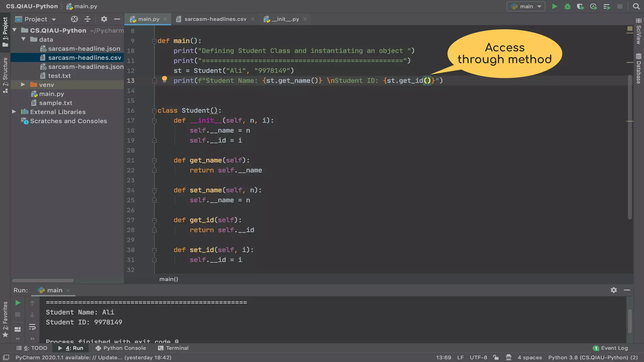Image resolution: width=644 pixels, height=362 pixels.
Task: Run the program with the green toolbar Run icon
Action: pyautogui.click(x=554, y=6)
